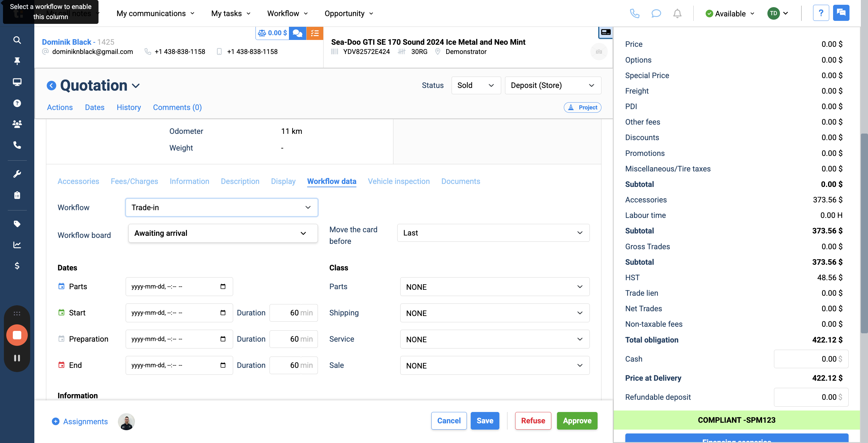Open the dollar finance sidebar icon
This screenshot has height=443, width=868.
click(17, 266)
